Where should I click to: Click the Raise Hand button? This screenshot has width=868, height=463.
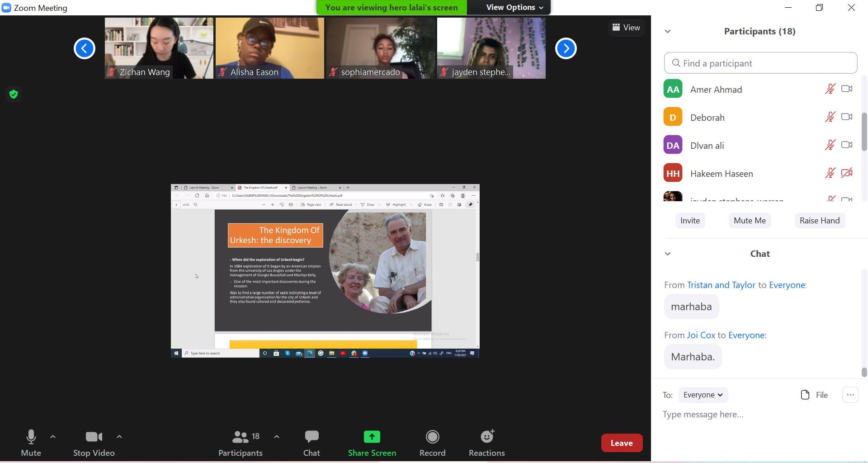819,221
